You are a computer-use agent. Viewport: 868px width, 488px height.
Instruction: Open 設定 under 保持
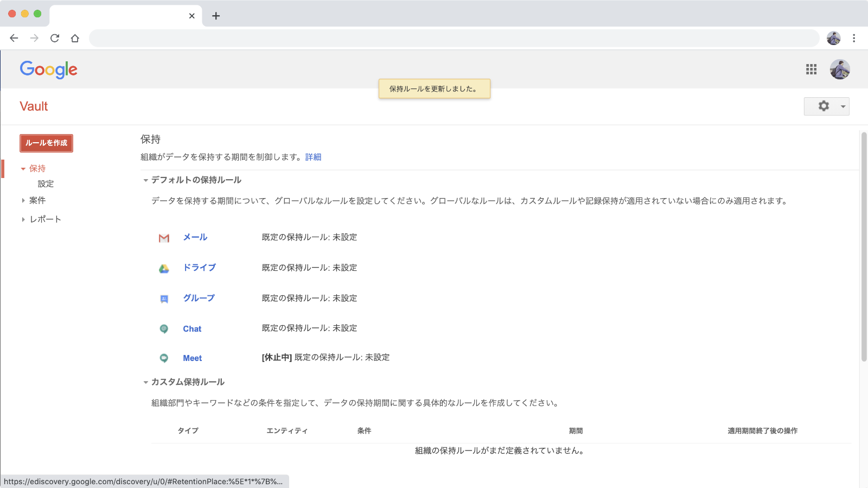(46, 183)
